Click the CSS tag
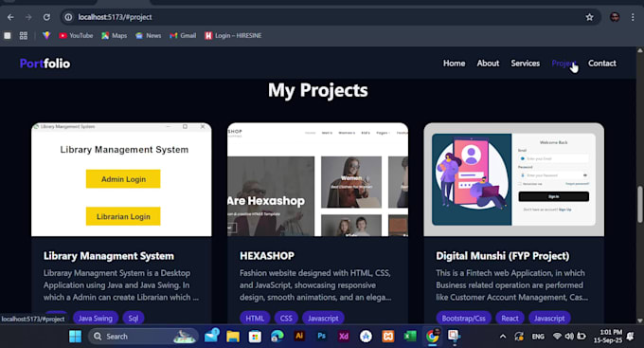Viewport: 644px width, 348px height. pyautogui.click(x=286, y=318)
